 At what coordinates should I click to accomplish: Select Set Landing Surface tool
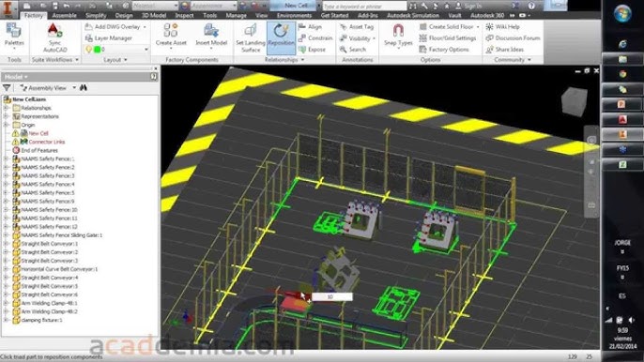[x=251, y=38]
